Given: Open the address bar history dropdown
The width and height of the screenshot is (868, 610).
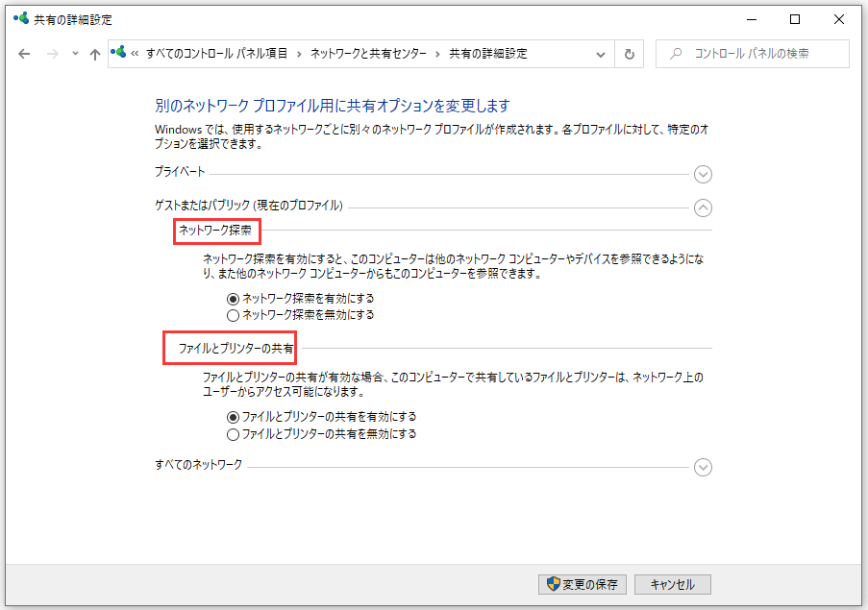Looking at the screenshot, I should [599, 54].
